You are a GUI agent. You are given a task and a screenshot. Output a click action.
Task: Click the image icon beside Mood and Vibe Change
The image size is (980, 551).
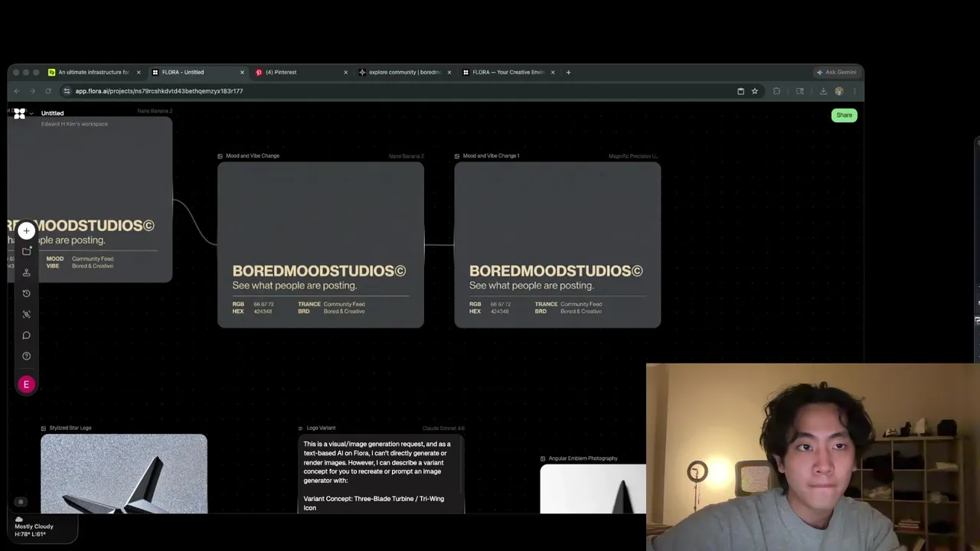[x=220, y=156]
